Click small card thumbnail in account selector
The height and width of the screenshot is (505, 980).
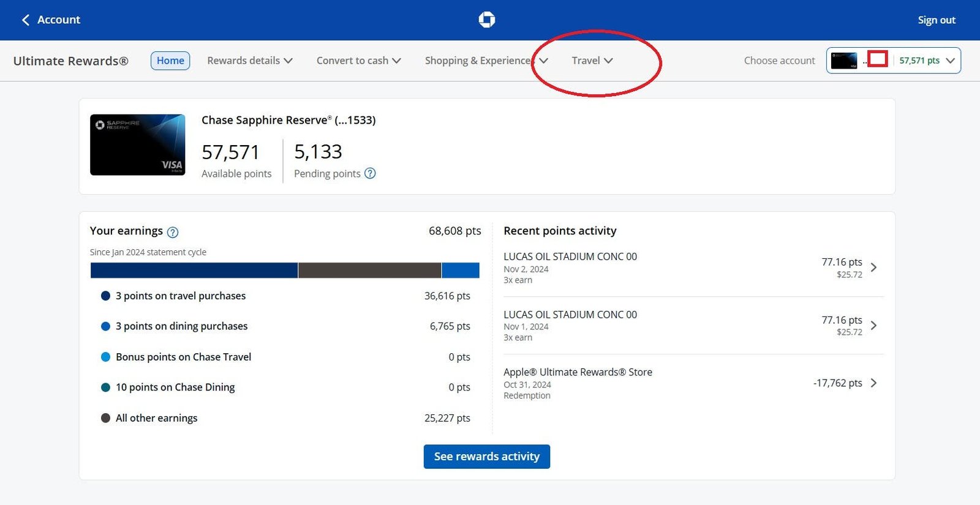(x=844, y=61)
